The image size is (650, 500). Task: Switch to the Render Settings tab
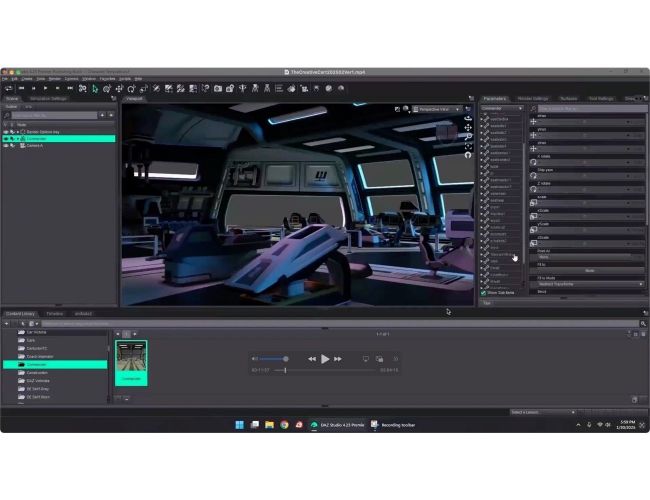[532, 98]
